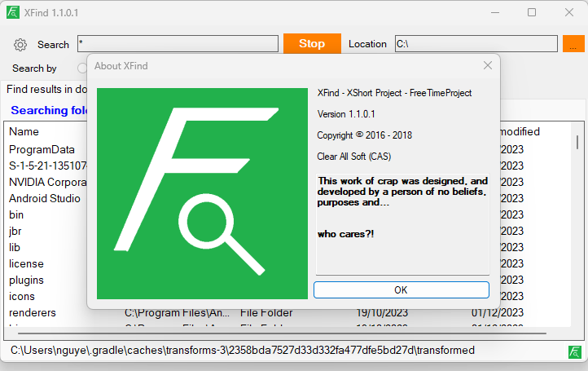Click the Searching folder status text
This screenshot has width=588, height=371.
pos(49,110)
